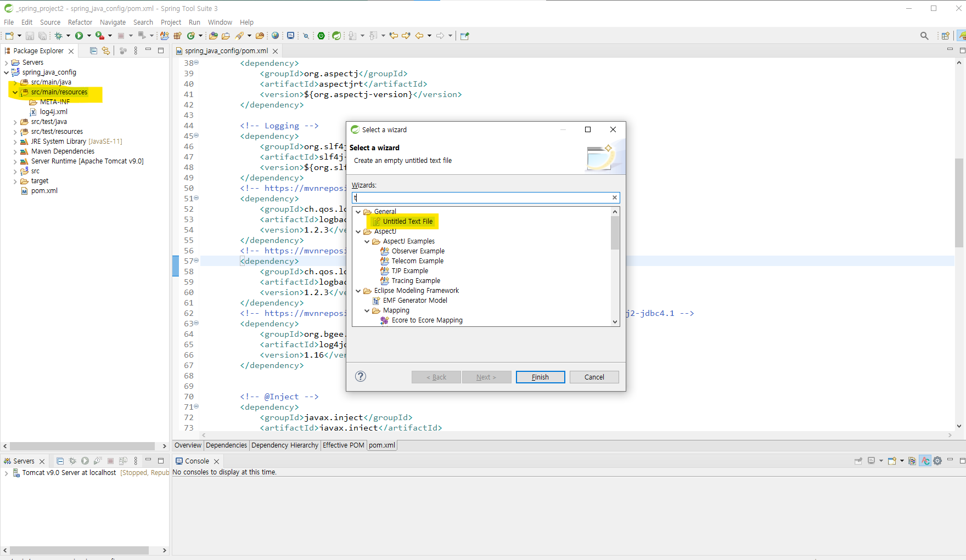Open the File menu
Image resolution: width=966 pixels, height=560 pixels.
(9, 22)
